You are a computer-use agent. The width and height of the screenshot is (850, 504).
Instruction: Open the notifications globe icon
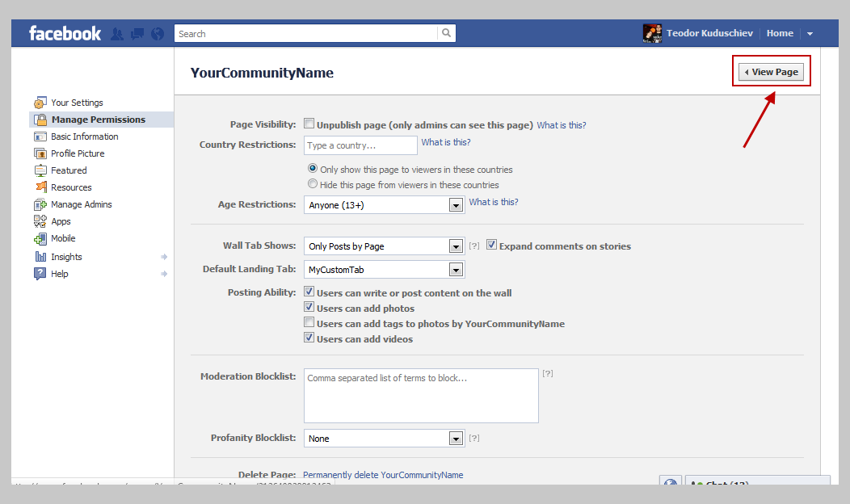pyautogui.click(x=158, y=34)
